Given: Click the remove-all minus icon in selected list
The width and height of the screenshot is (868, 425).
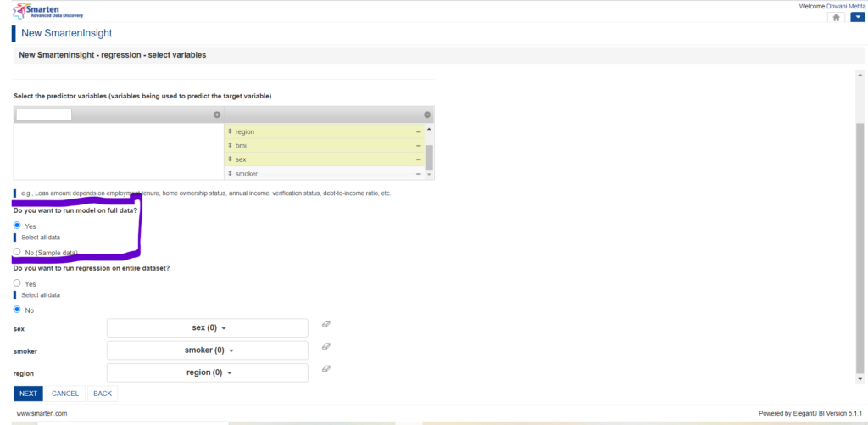Looking at the screenshot, I should 427,115.
